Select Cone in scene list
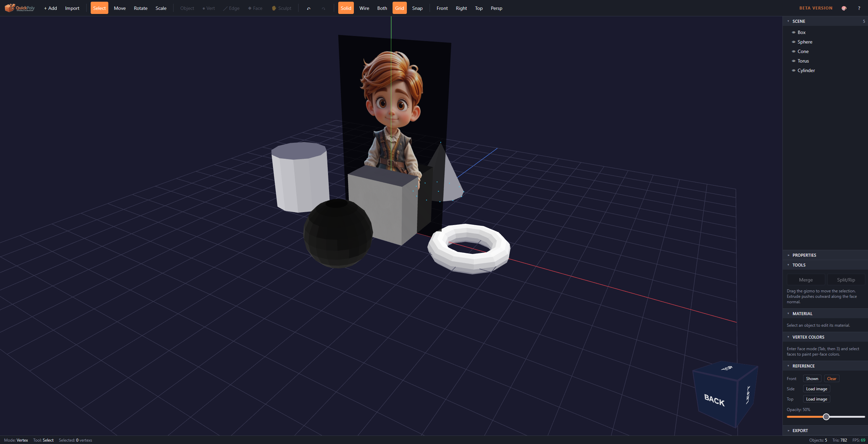The width and height of the screenshot is (868, 444). click(825, 51)
